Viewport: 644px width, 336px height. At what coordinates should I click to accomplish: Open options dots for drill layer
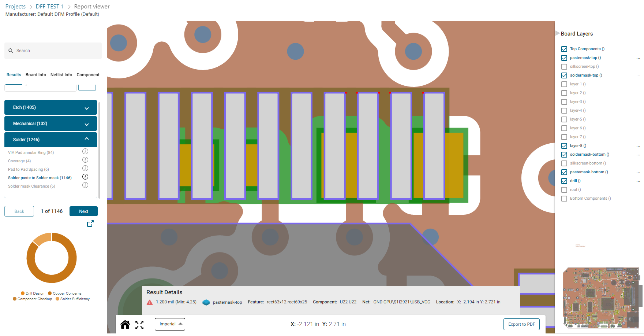tap(638, 181)
